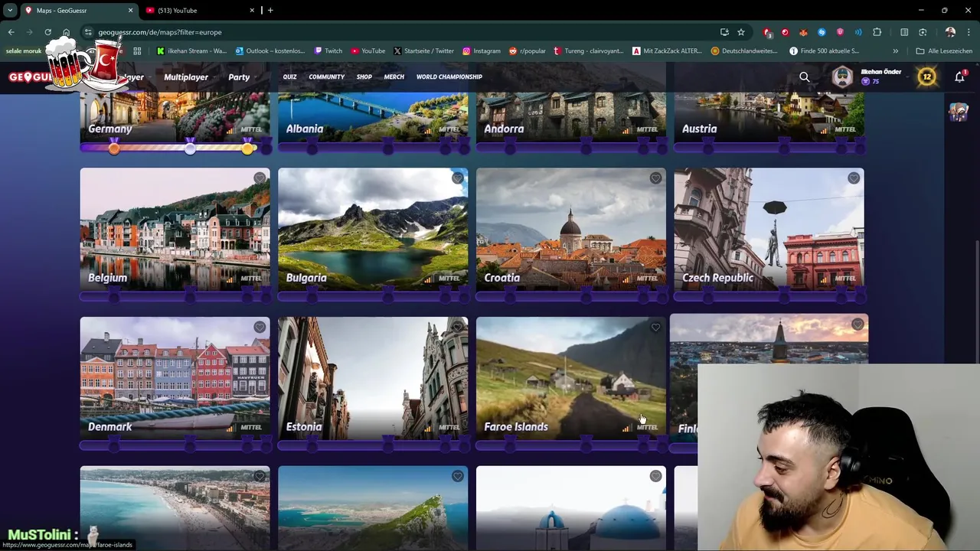Image resolution: width=980 pixels, height=551 pixels.
Task: Click the white marker on Germany progress bar
Action: [x=190, y=148]
